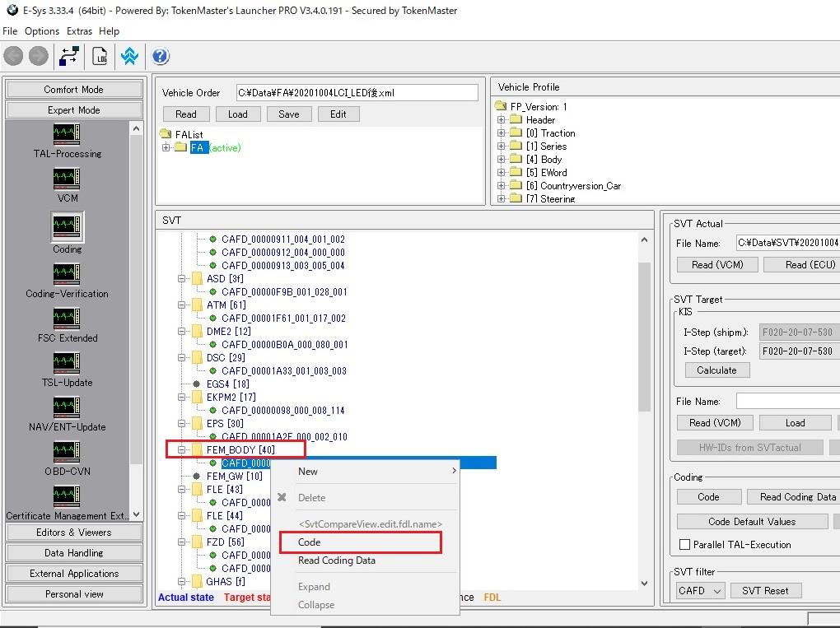Screen dimensions: 840x628
Task: Expand the Header node in Vehicle Profile
Action: pos(501,119)
